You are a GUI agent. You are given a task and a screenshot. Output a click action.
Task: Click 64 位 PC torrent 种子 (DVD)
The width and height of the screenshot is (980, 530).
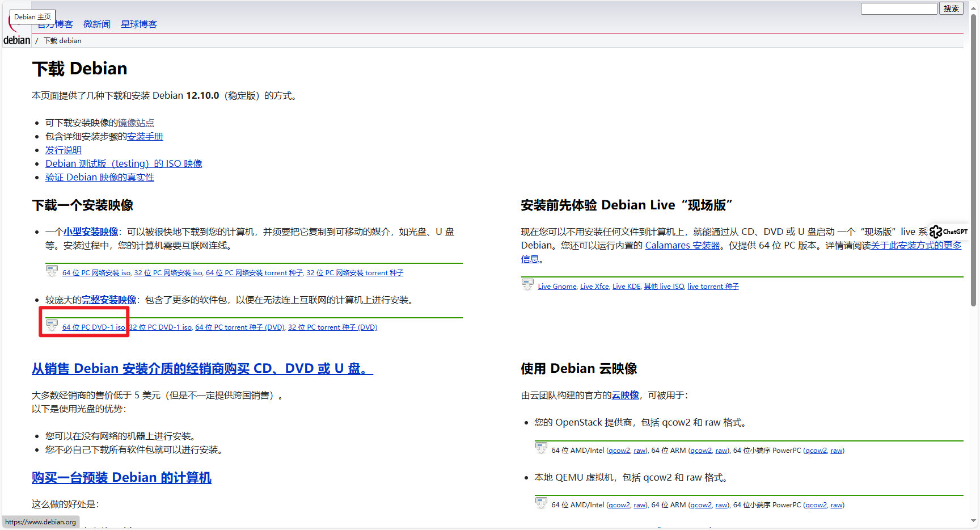240,327
